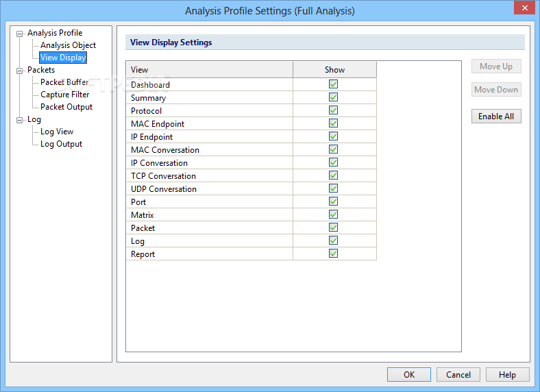Open Help for this dialog
This screenshot has width=540, height=392.
coord(507,374)
